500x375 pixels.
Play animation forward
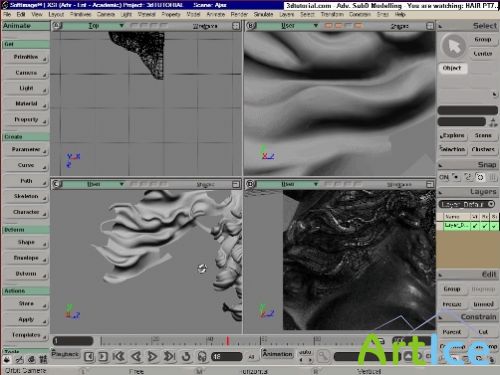[x=153, y=356]
